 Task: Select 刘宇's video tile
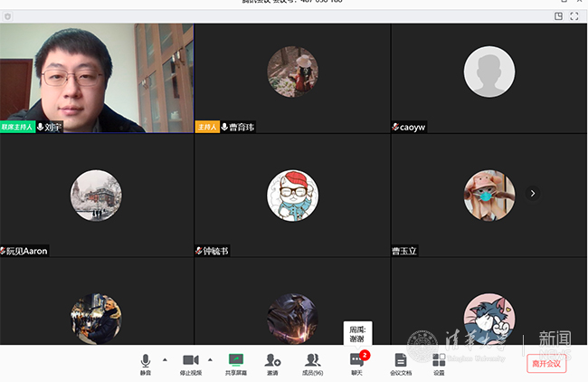[97, 78]
